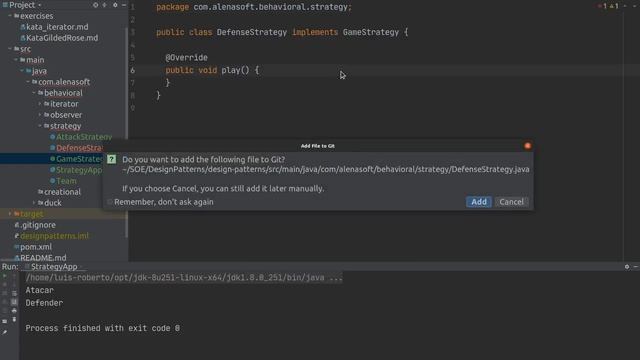This screenshot has height=360, width=640.
Task: Close the Add File to Git dialog
Action: coord(527,146)
